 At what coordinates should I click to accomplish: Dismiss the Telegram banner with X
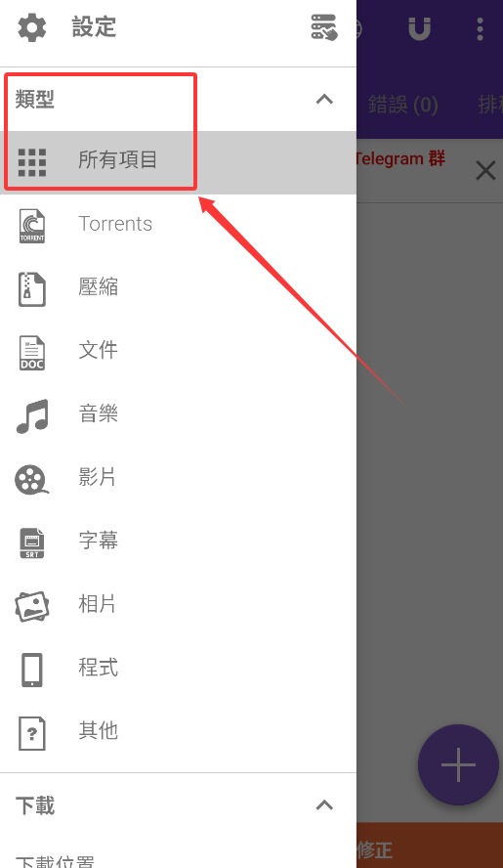coord(485,170)
